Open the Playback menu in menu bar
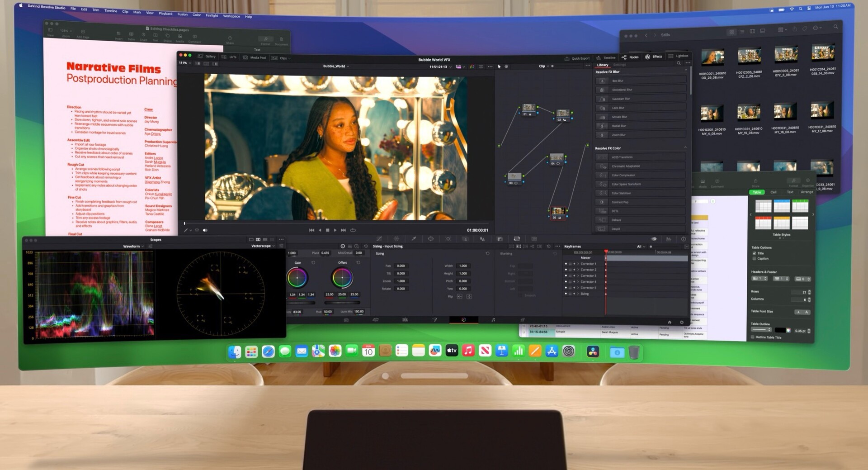This screenshot has width=868, height=470. click(x=165, y=13)
